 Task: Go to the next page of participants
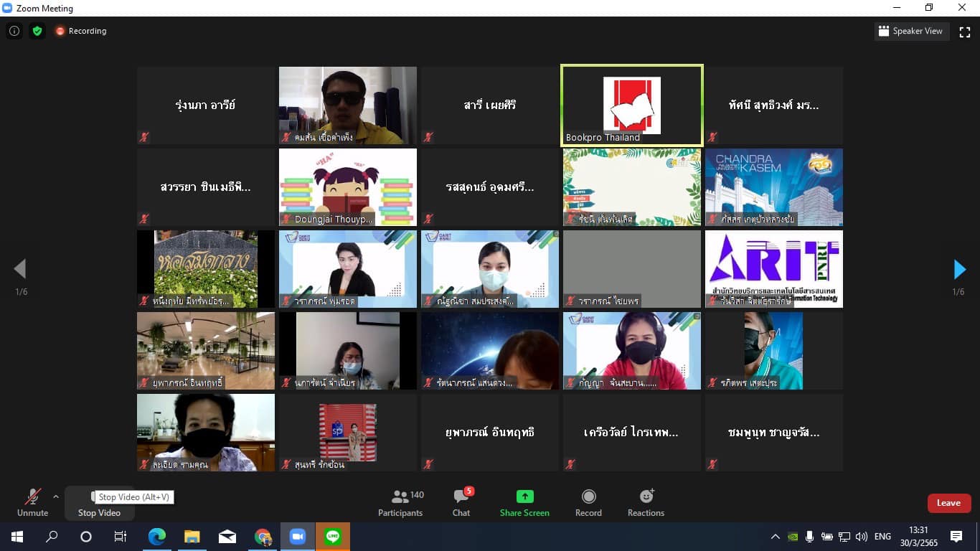click(959, 269)
